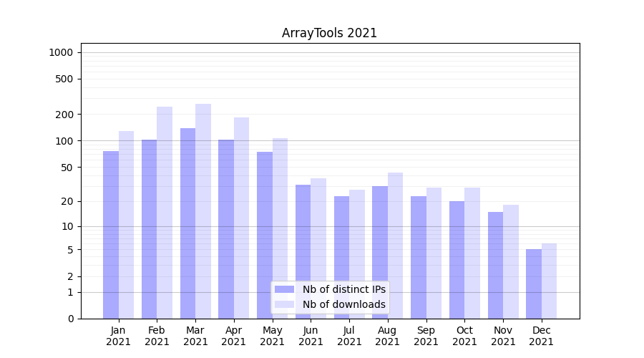Screen dimensions: 644x358
Task: Click the "Nb of distinct IPs" legend swatch
Action: coord(284,289)
